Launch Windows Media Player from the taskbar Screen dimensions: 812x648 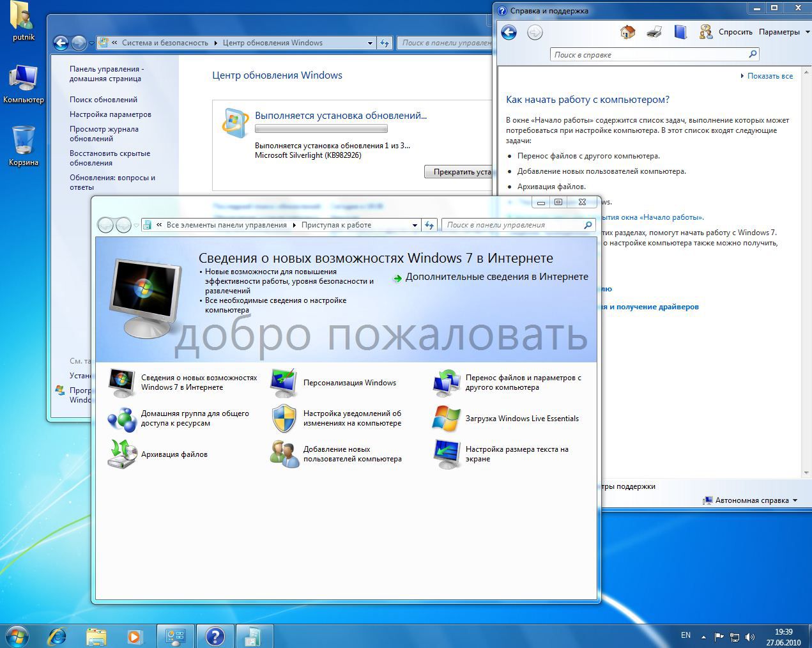point(134,636)
